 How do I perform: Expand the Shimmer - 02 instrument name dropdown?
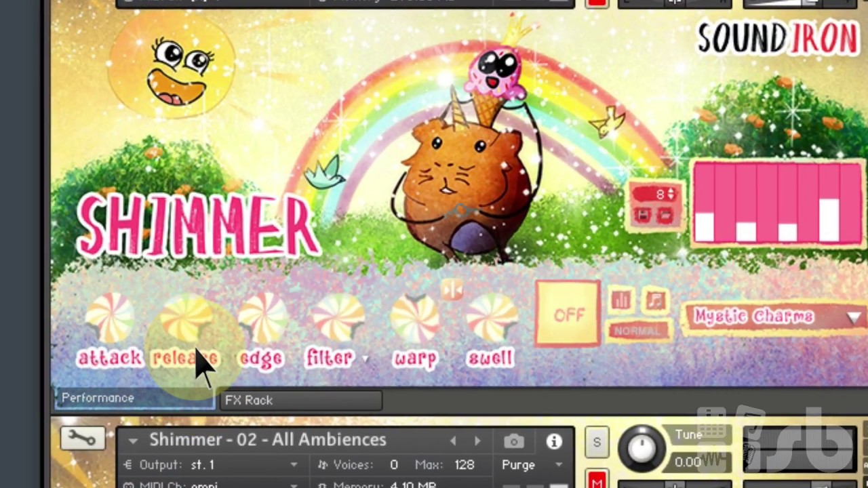[133, 441]
